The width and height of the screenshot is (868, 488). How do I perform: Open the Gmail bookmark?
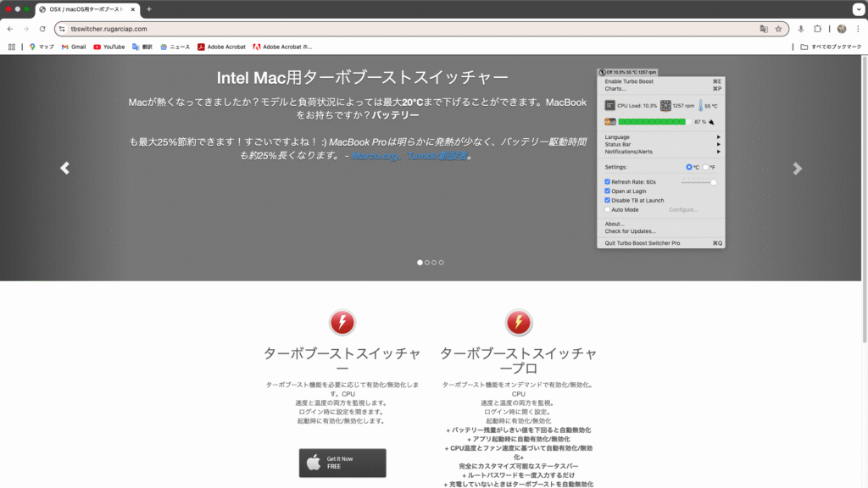pos(74,47)
